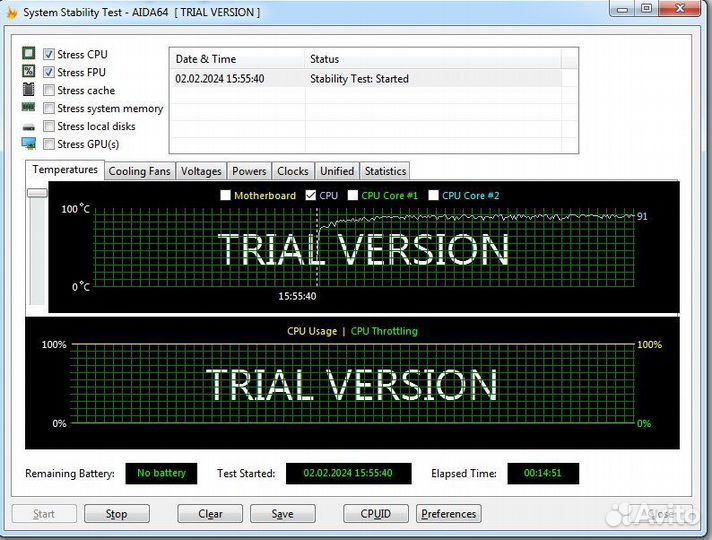Enable the Stress GPU(s) checkbox
The height and width of the screenshot is (540, 712).
(49, 144)
